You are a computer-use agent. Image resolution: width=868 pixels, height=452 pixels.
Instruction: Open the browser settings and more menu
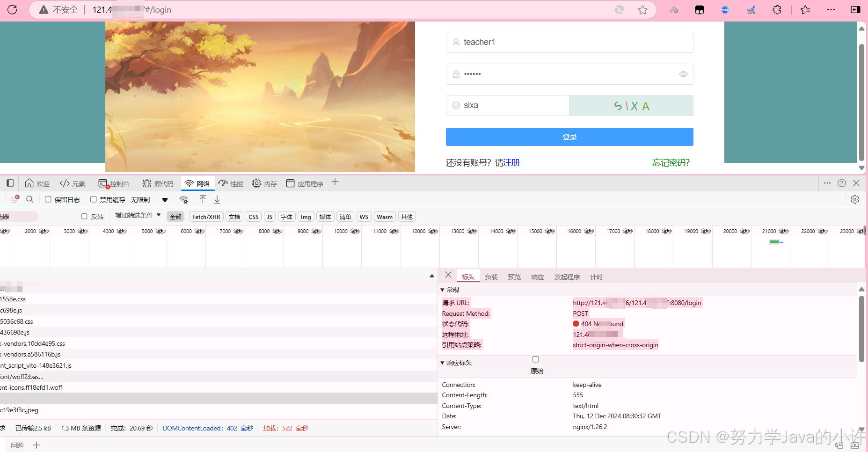pos(831,10)
